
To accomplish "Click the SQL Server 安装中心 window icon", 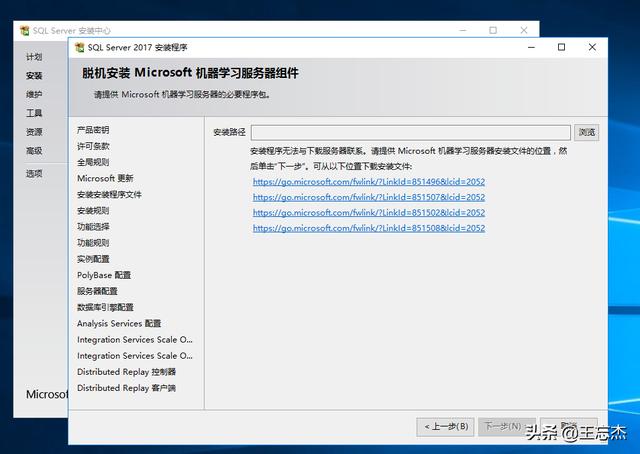I will (24, 30).
